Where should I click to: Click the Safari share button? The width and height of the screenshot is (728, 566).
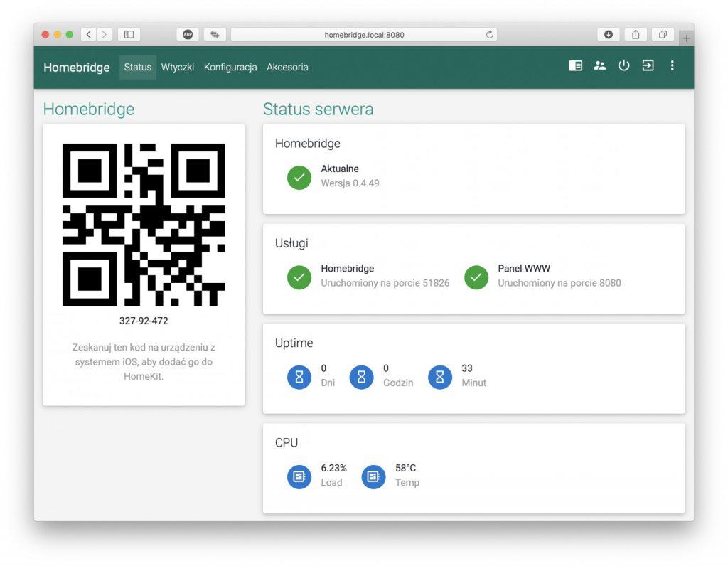636,34
